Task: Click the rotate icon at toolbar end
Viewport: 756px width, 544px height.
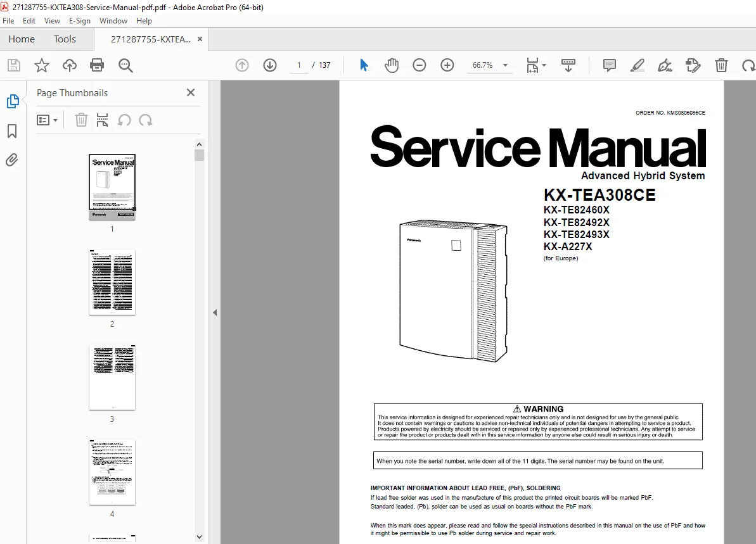Action: click(x=749, y=65)
